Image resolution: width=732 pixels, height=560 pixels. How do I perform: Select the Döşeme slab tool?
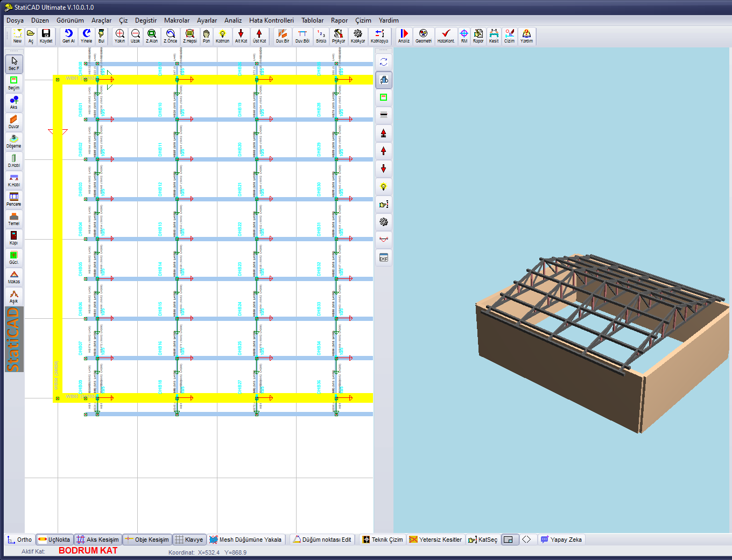coord(14,141)
